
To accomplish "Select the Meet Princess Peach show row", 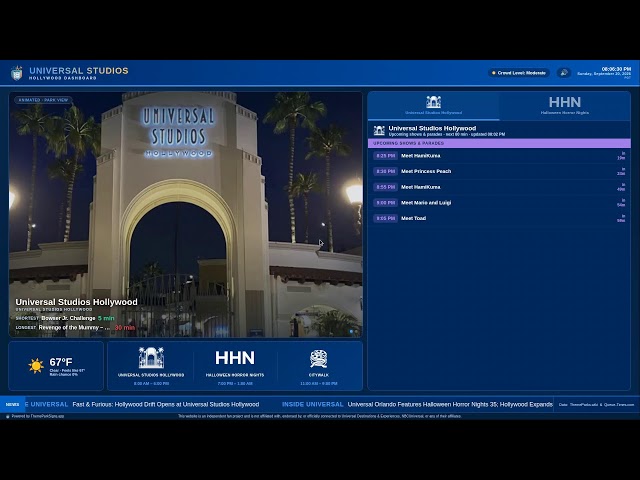I will coord(499,171).
